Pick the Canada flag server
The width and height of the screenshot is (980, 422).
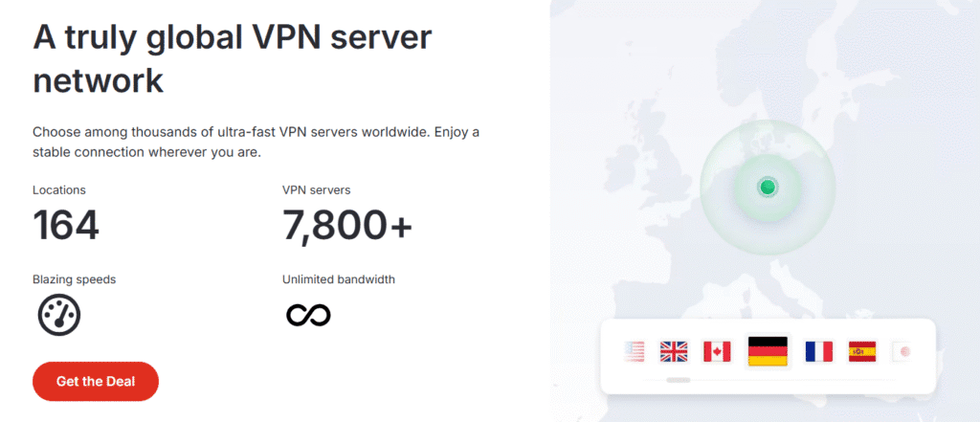click(717, 351)
